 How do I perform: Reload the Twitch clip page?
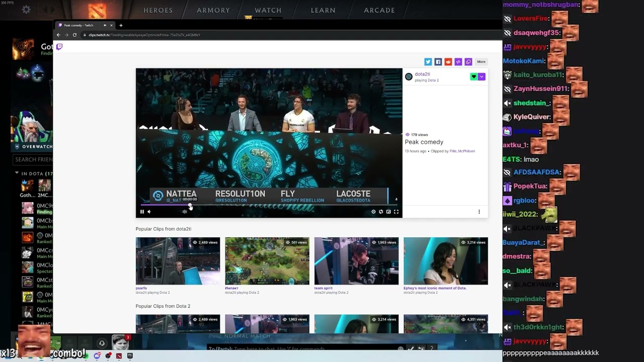click(x=74, y=35)
